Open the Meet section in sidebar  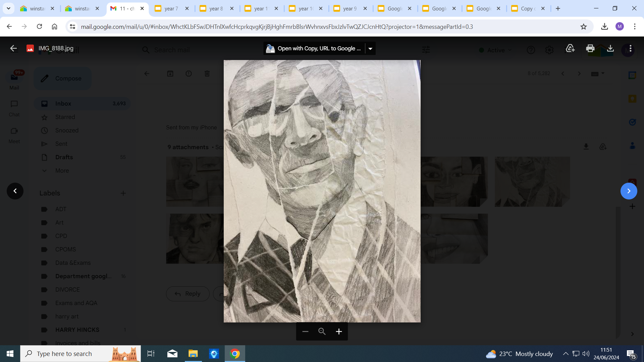coord(14,135)
